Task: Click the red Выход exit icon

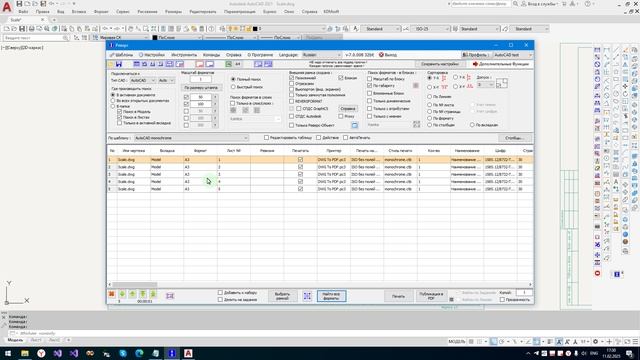Action: coord(381,55)
